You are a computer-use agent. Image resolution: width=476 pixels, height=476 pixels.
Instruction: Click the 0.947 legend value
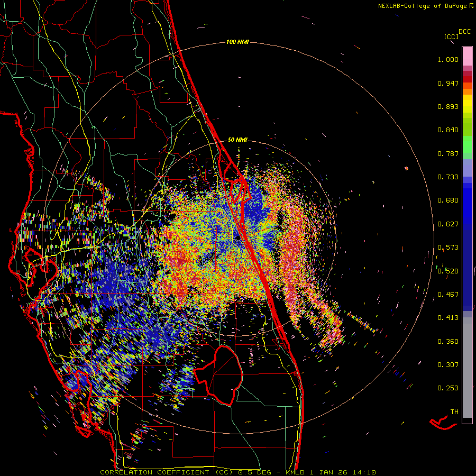(x=448, y=83)
